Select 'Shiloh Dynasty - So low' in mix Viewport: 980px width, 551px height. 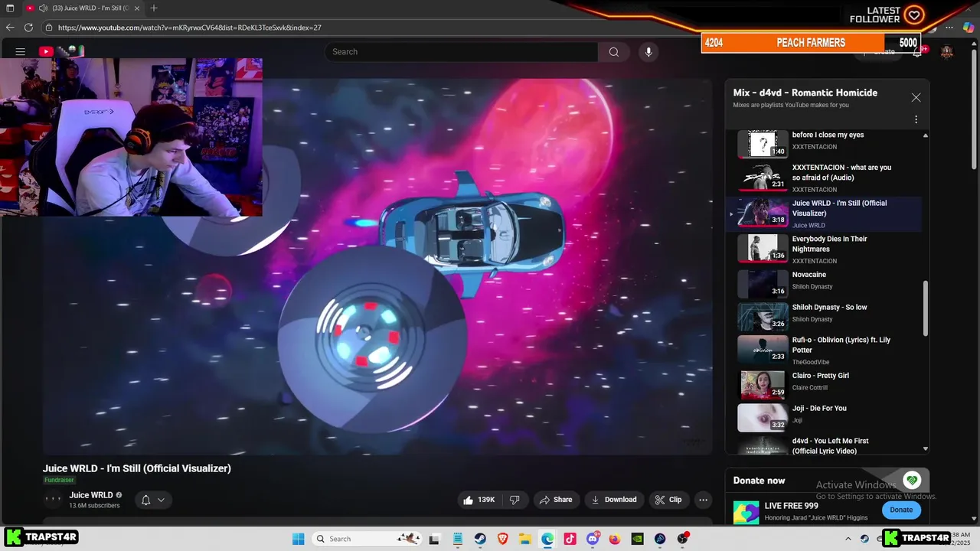(x=824, y=316)
